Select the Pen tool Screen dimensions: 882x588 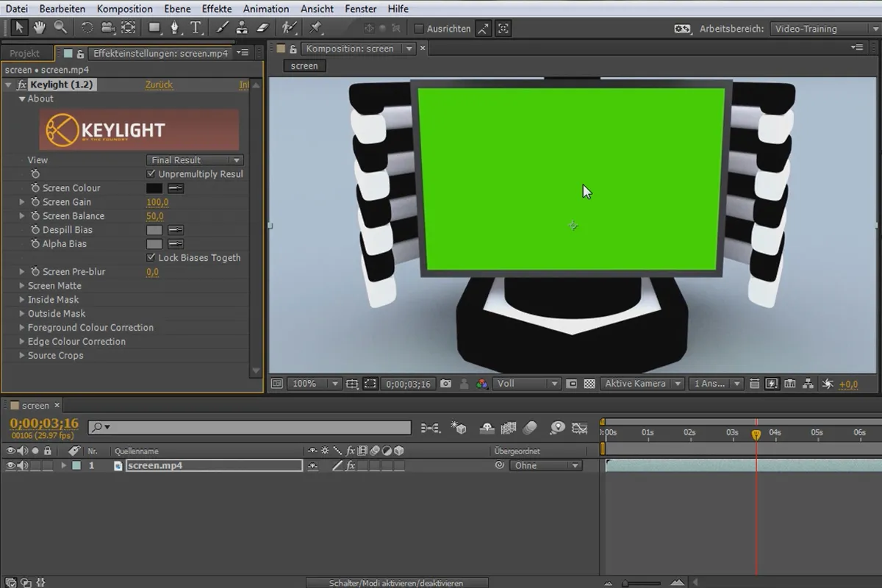pos(175,28)
